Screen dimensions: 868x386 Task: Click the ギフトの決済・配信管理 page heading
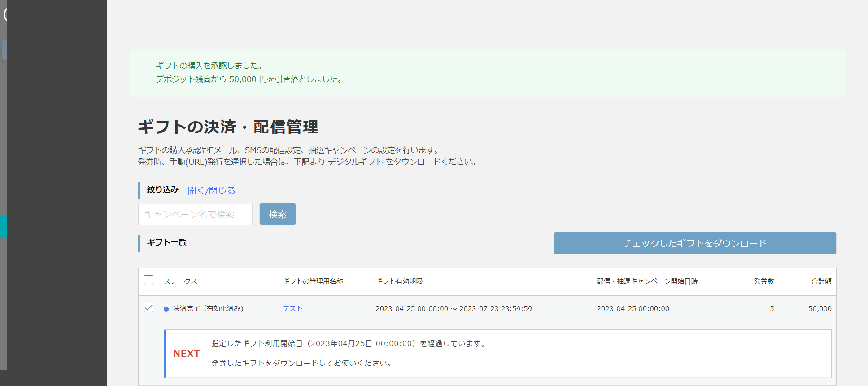pyautogui.click(x=228, y=127)
